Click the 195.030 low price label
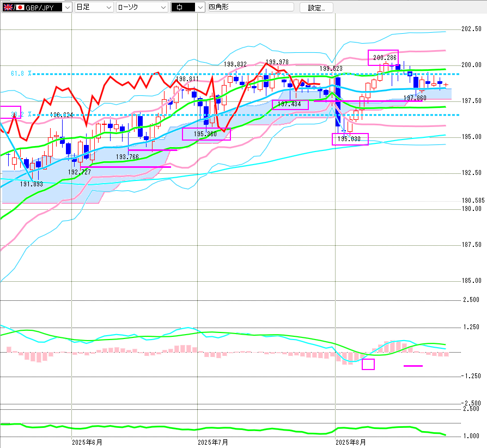This screenshot has height=448, width=487. [349, 139]
